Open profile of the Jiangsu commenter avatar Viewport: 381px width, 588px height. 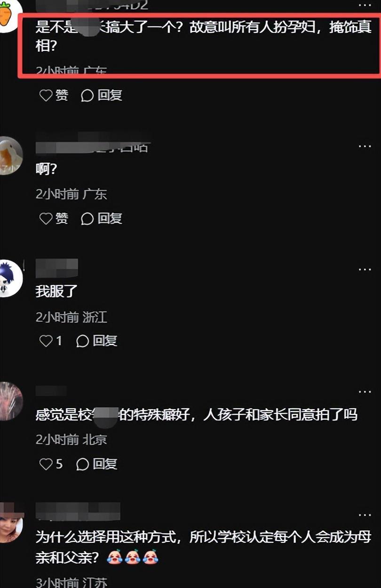9,522
